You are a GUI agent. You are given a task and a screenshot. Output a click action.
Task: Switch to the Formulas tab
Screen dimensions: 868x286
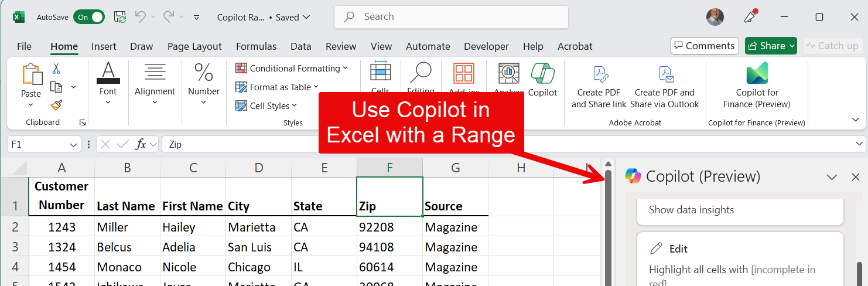256,46
